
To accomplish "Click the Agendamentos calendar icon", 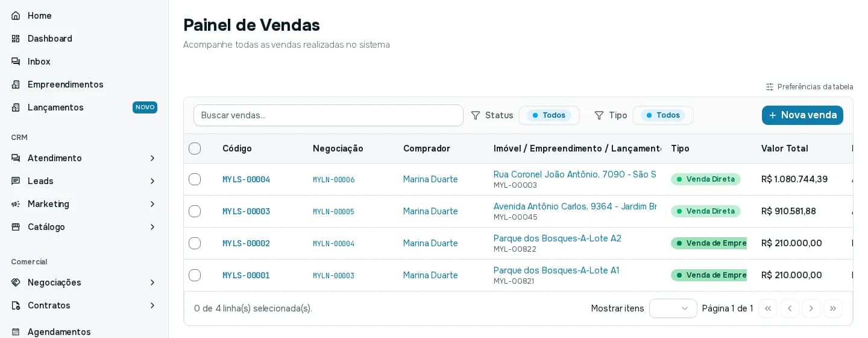I will pos(16,332).
